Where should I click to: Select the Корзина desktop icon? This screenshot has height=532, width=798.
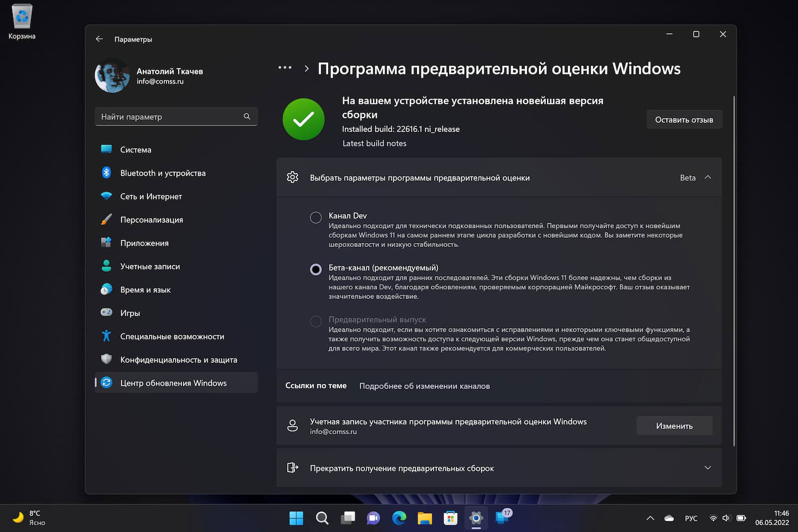coord(22,22)
